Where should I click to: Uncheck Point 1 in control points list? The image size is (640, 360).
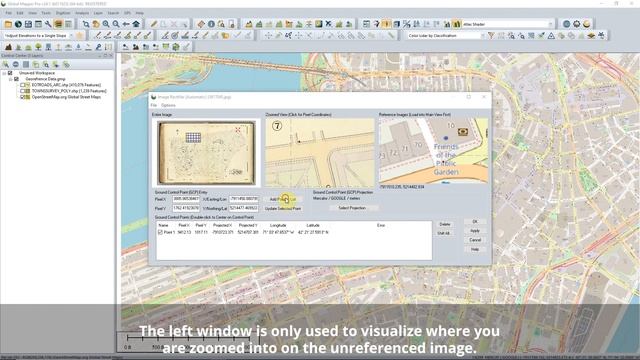160,232
